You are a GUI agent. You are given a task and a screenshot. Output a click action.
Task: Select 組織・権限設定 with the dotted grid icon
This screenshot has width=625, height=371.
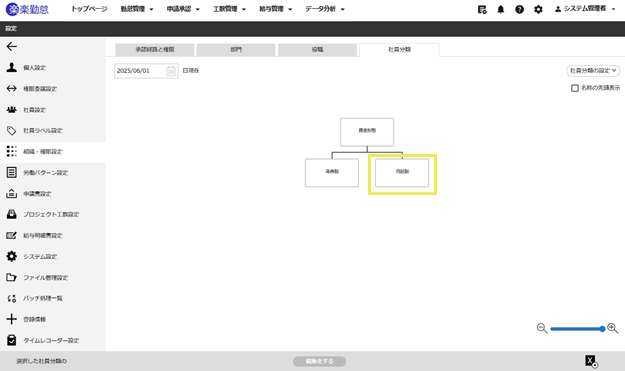12,151
